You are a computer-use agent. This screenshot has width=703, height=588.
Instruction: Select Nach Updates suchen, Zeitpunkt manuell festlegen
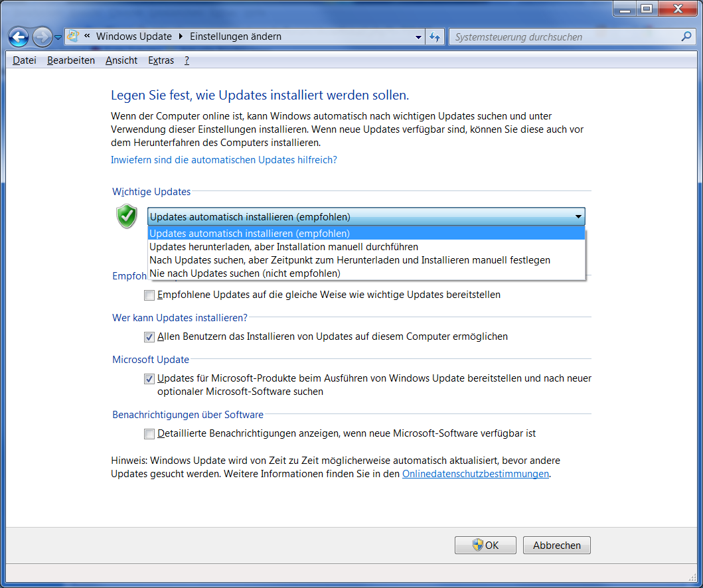pyautogui.click(x=366, y=260)
